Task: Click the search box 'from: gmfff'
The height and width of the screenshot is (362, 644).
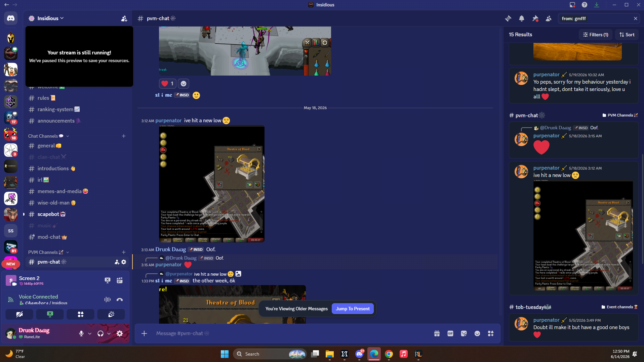Action: pyautogui.click(x=595, y=18)
